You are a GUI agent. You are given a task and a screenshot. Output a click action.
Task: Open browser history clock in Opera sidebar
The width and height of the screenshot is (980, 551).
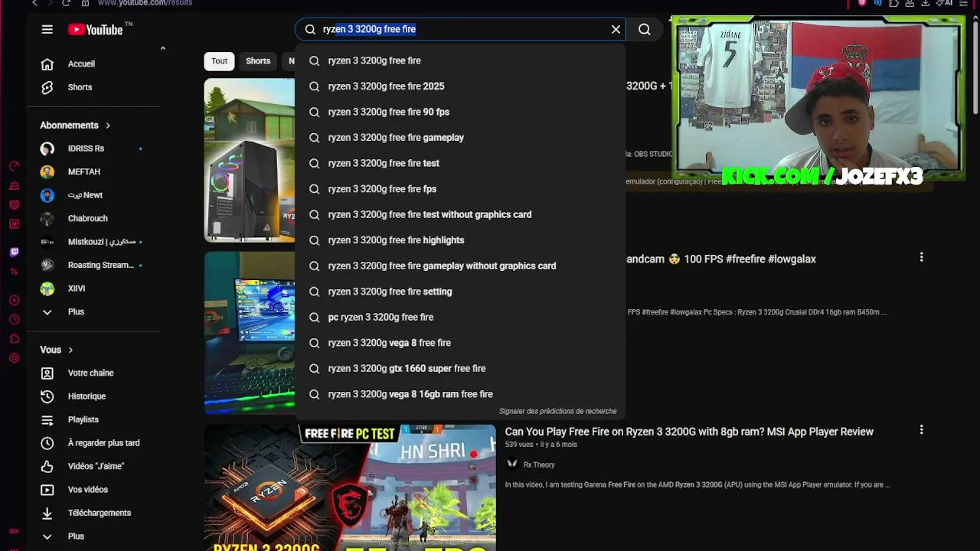click(14, 320)
